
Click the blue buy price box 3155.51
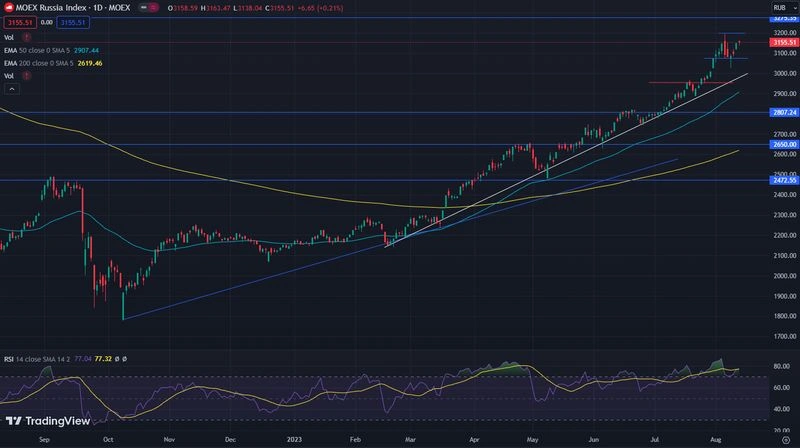pyautogui.click(x=73, y=22)
